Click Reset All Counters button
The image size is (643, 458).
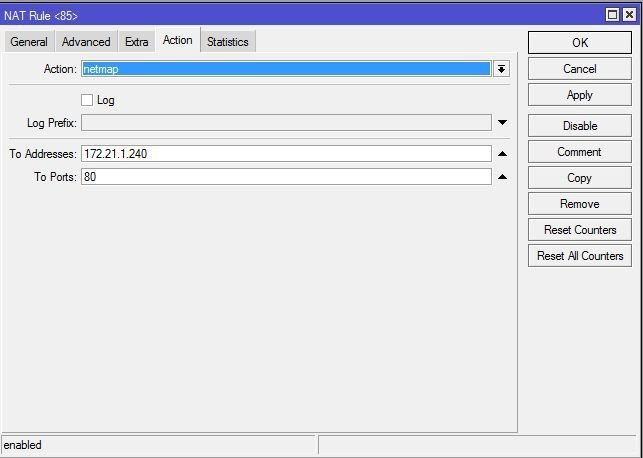coord(580,256)
